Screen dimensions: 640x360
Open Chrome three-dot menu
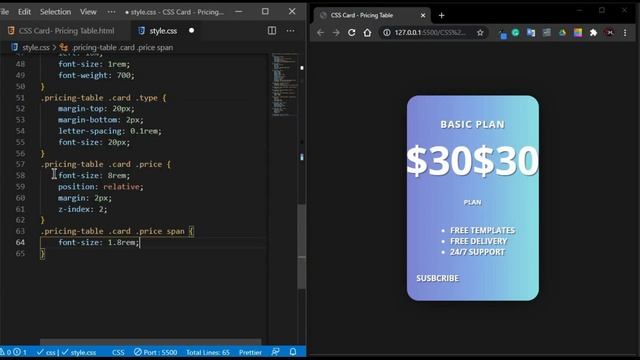[x=625, y=33]
